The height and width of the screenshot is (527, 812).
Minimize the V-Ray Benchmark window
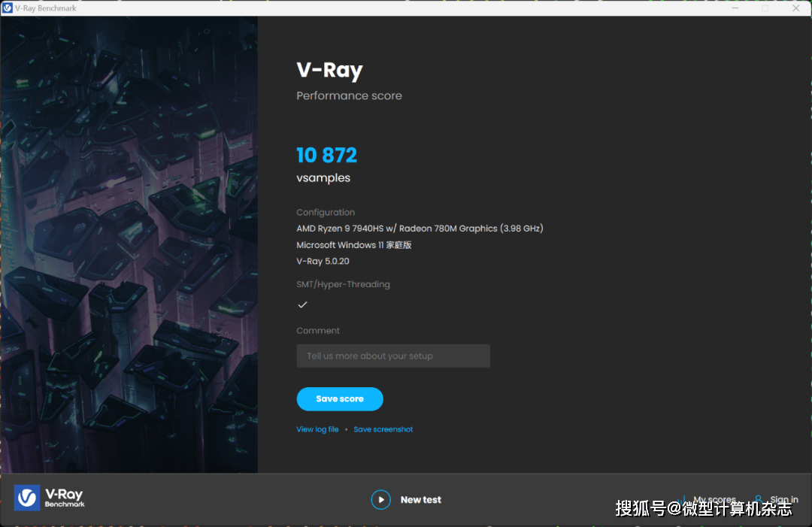(x=735, y=8)
